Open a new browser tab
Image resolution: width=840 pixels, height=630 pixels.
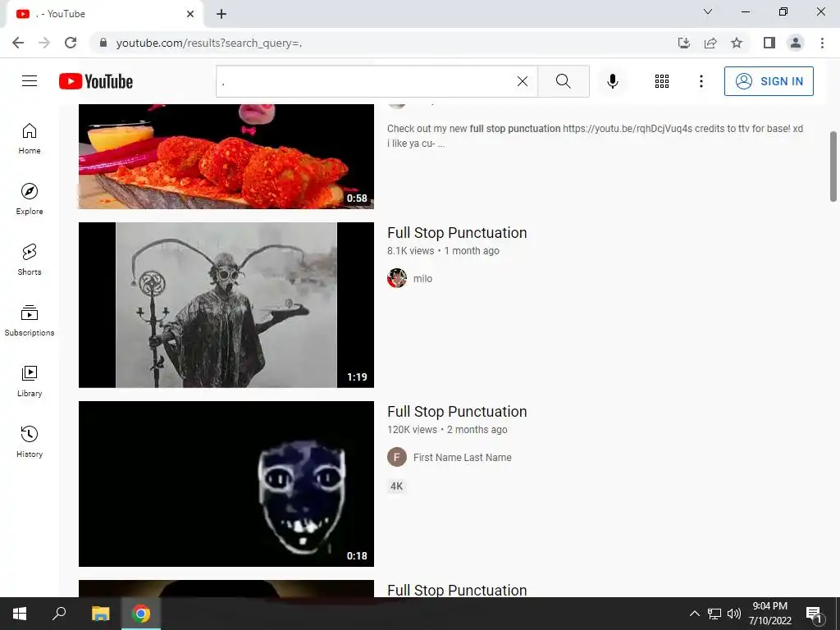tap(221, 14)
